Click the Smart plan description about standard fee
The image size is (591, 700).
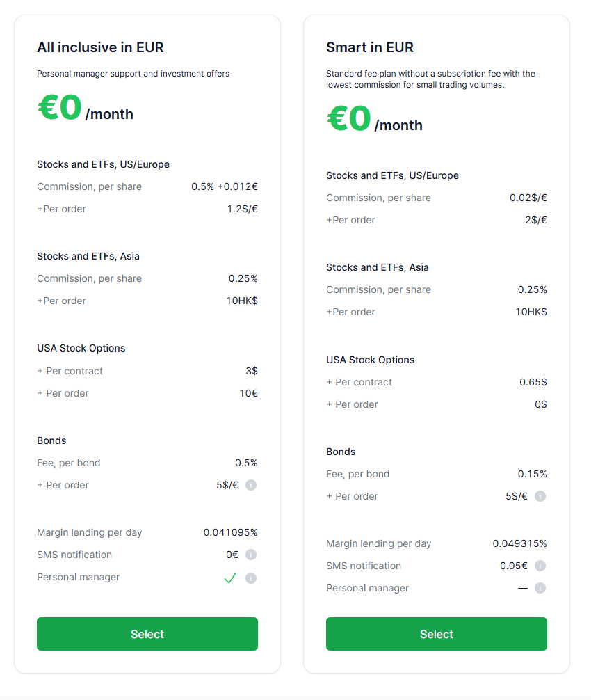tap(430, 79)
